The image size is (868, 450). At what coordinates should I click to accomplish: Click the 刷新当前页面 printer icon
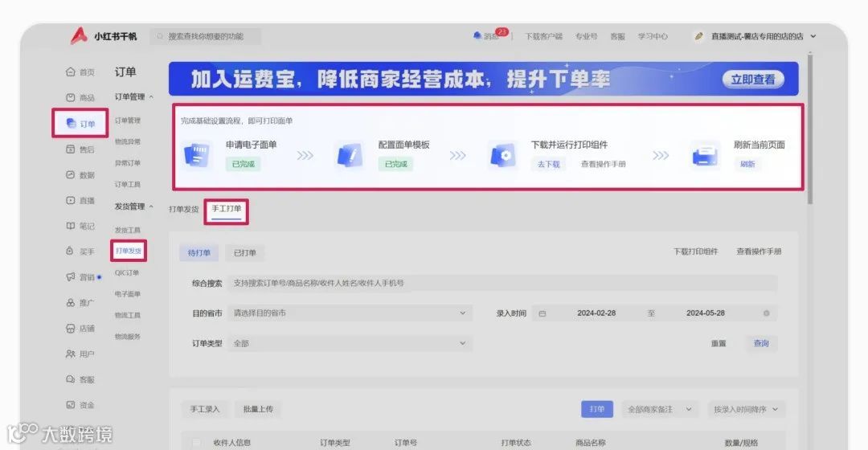pyautogui.click(x=706, y=155)
